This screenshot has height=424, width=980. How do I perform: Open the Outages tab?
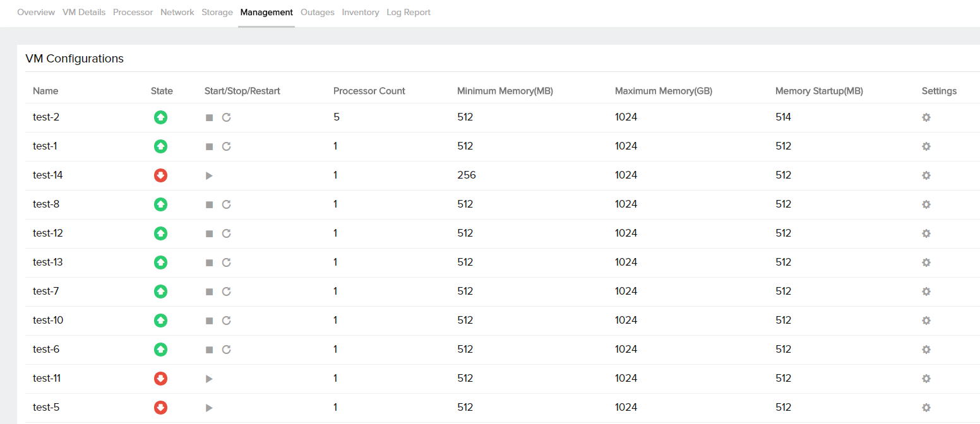318,12
